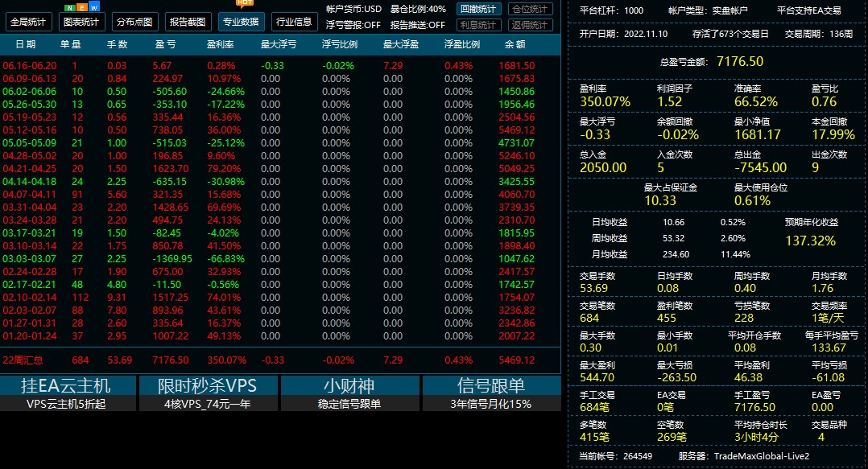Screen dimensions: 868x469
Task: Click the 最大浮盈 column header
Action: click(x=401, y=44)
